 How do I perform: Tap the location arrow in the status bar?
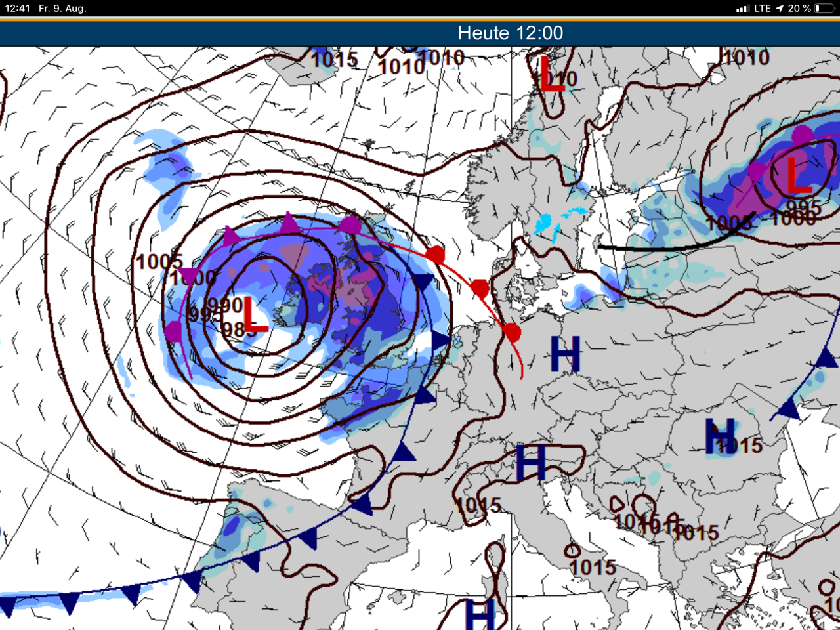coord(780,9)
